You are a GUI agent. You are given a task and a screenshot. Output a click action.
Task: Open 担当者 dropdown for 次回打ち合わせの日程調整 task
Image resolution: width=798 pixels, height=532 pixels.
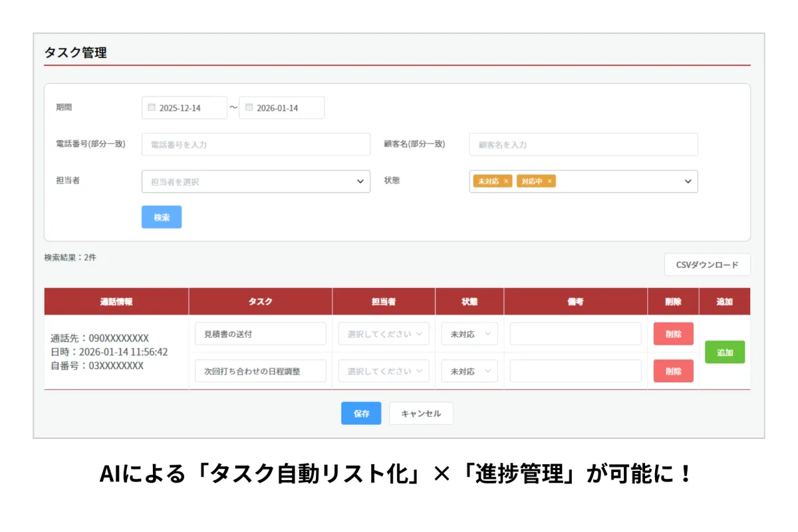(384, 371)
